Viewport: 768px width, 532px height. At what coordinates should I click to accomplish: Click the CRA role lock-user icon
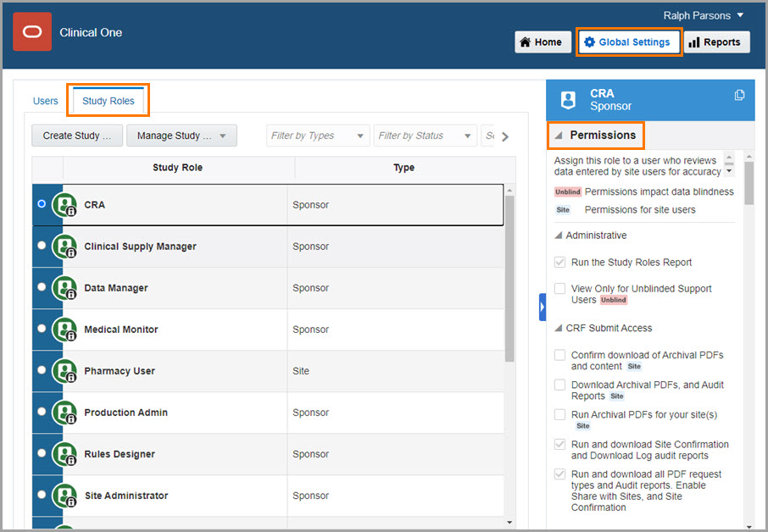pyautogui.click(x=64, y=205)
